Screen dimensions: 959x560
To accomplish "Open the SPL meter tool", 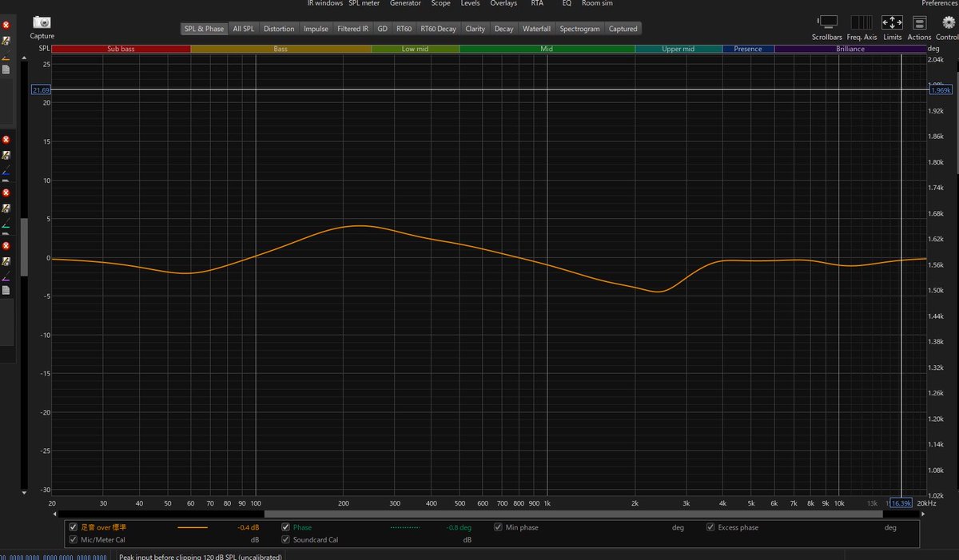I will point(364,4).
